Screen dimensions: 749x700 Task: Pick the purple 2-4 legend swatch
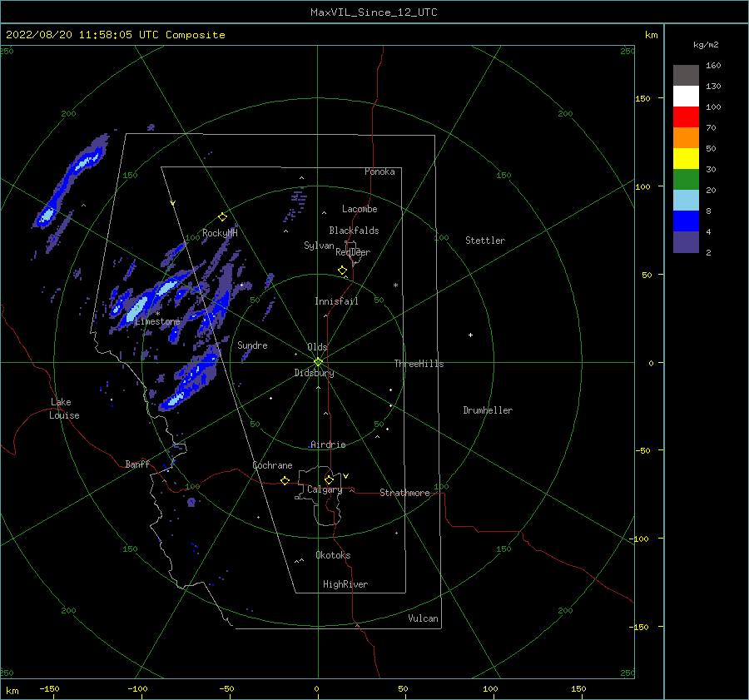[686, 242]
